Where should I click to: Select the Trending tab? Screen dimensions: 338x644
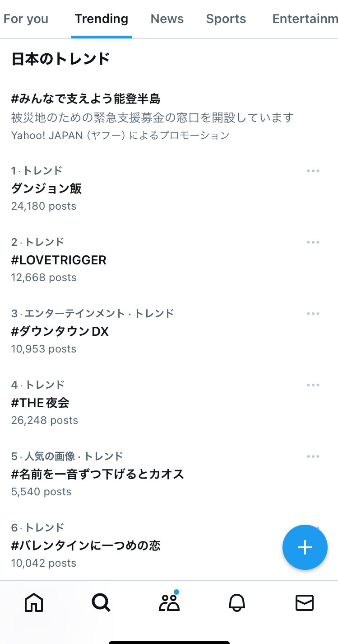click(102, 19)
